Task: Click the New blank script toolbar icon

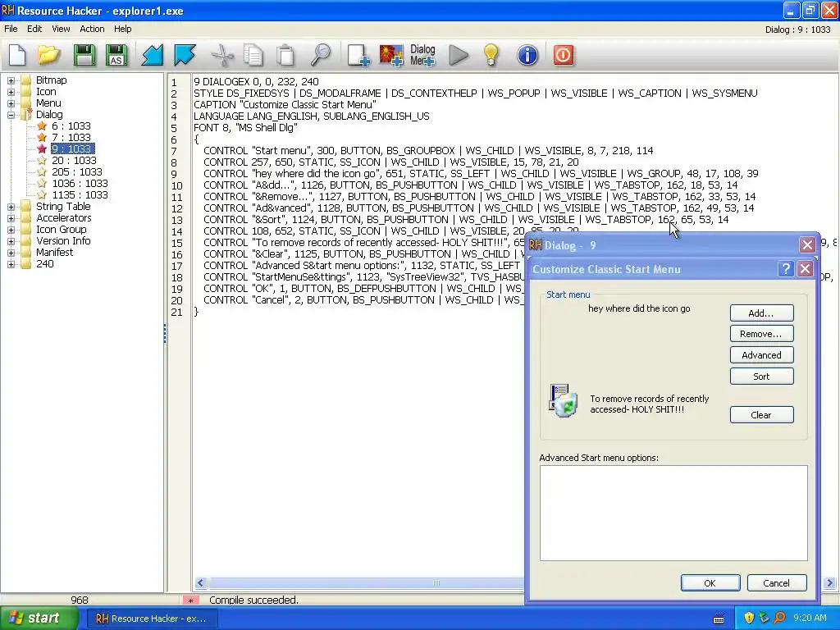Action: [18, 55]
